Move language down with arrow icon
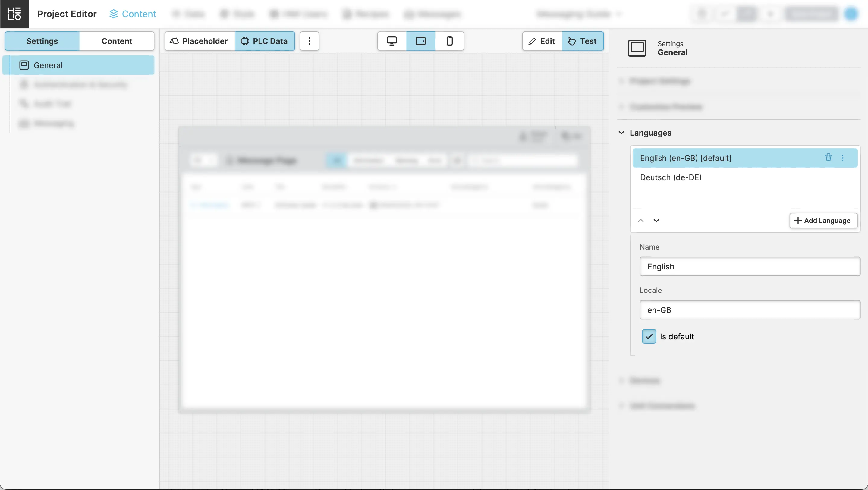The image size is (868, 490). [656, 221]
